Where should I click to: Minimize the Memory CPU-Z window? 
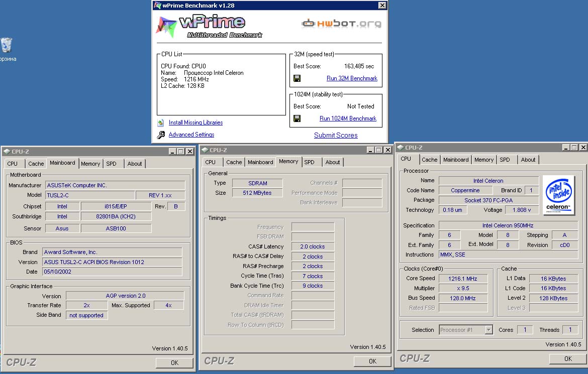pyautogui.click(x=370, y=150)
